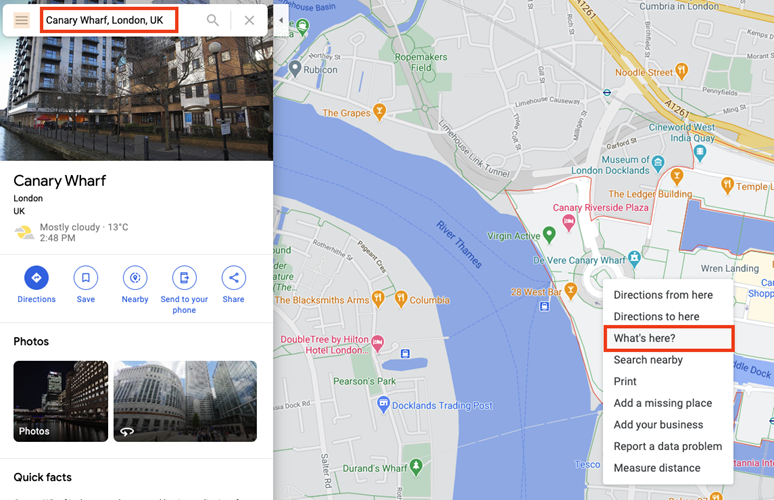Click Durand's Wharf park marker
The width and height of the screenshot is (774, 500).
coord(416,466)
